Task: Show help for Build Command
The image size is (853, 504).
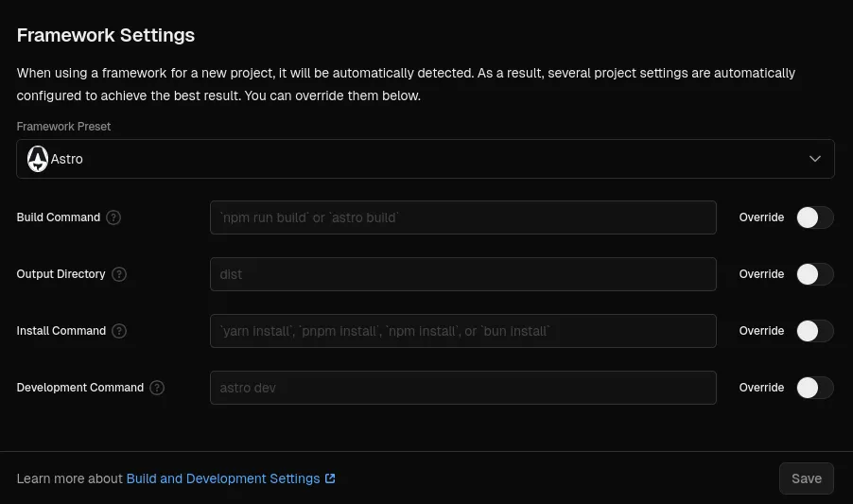Action: tap(113, 217)
